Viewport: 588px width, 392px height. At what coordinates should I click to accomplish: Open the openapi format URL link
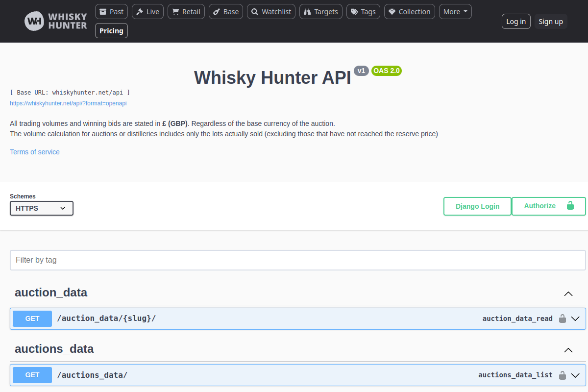tap(68, 103)
